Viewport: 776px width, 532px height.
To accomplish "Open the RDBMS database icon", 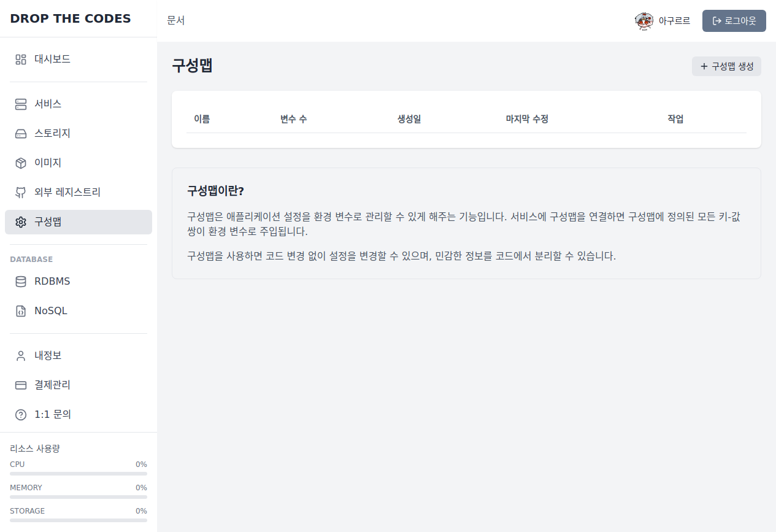I will tap(20, 281).
